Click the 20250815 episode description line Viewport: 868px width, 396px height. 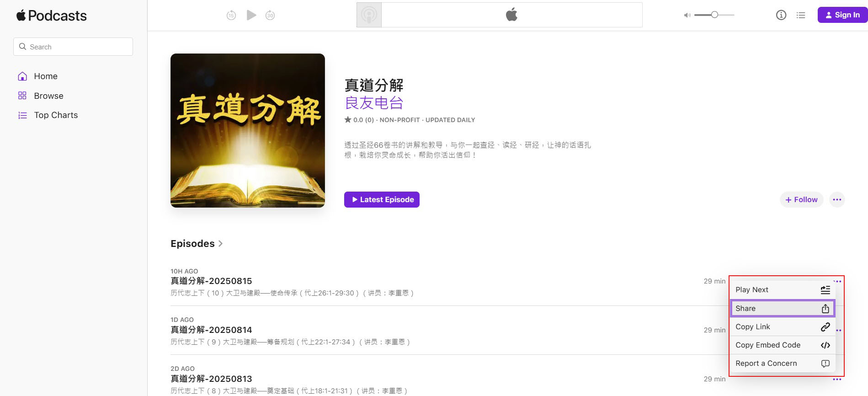pyautogui.click(x=293, y=293)
